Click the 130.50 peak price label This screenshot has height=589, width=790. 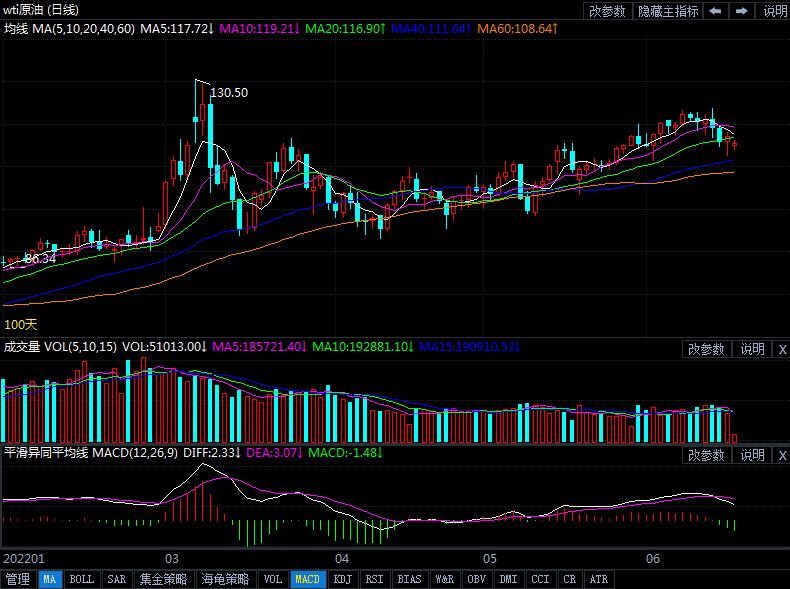click(x=229, y=92)
